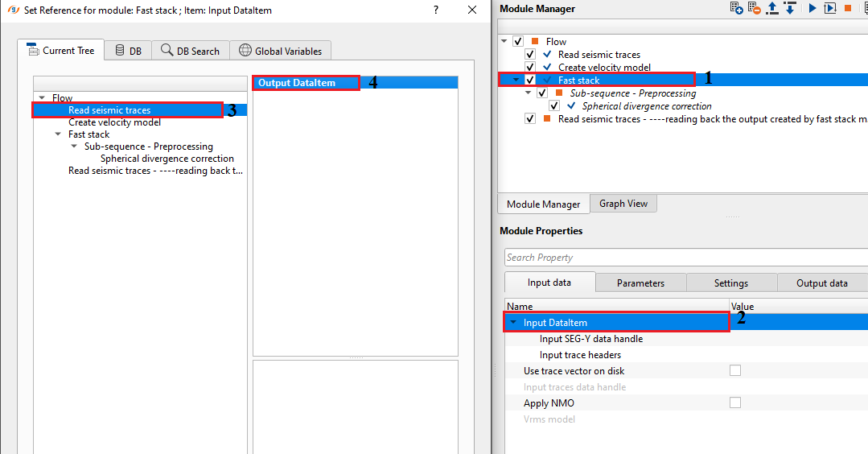Run the flow with play icon
The width and height of the screenshot is (868, 454).
tap(812, 8)
